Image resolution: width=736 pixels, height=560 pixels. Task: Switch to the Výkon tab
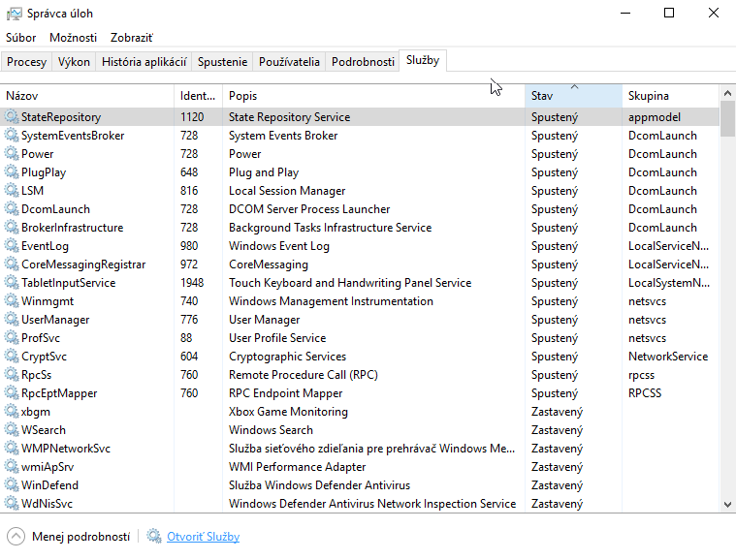(74, 62)
